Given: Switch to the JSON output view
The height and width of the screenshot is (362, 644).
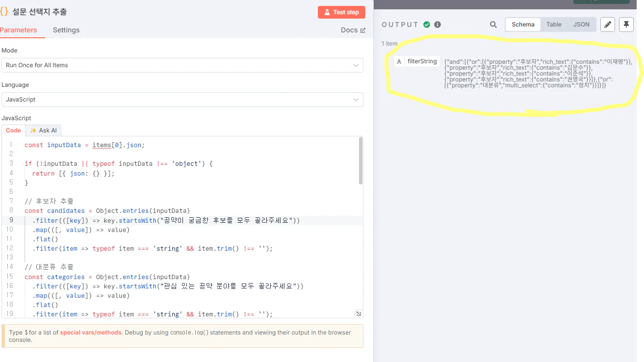Looking at the screenshot, I should tap(581, 24).
